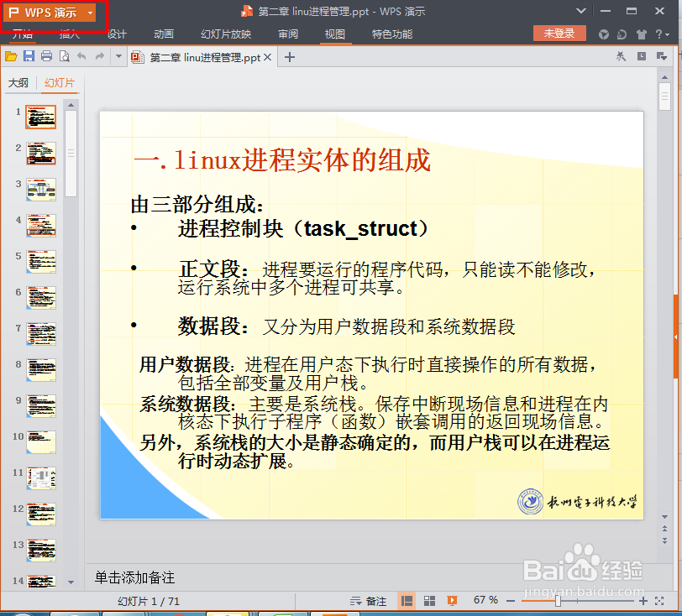Select slide 12 thumbnail

pyautogui.click(x=41, y=514)
